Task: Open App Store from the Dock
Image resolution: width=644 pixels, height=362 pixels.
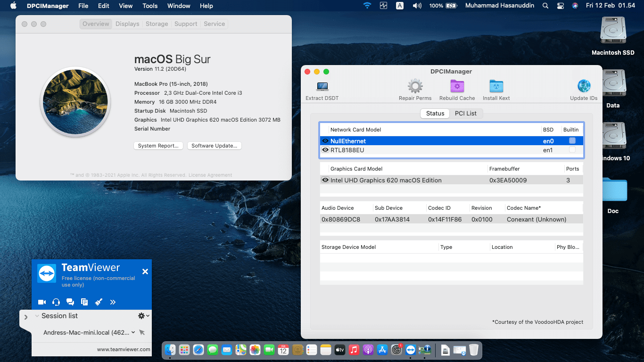Action: (382, 350)
